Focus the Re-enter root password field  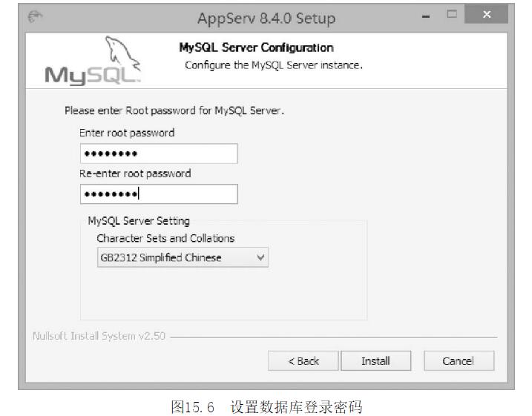[x=159, y=194]
